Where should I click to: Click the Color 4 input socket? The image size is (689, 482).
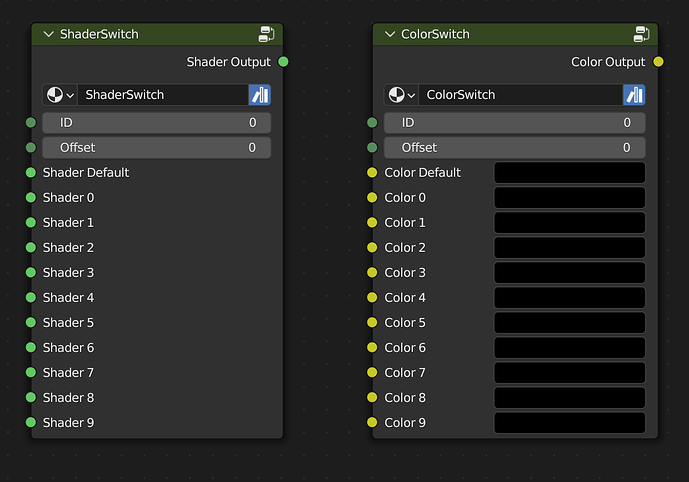(x=372, y=297)
